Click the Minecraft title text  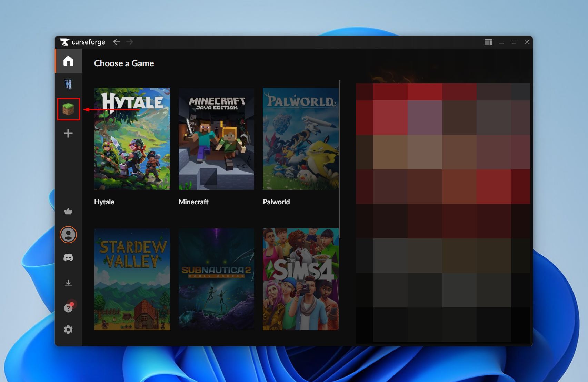(x=193, y=202)
